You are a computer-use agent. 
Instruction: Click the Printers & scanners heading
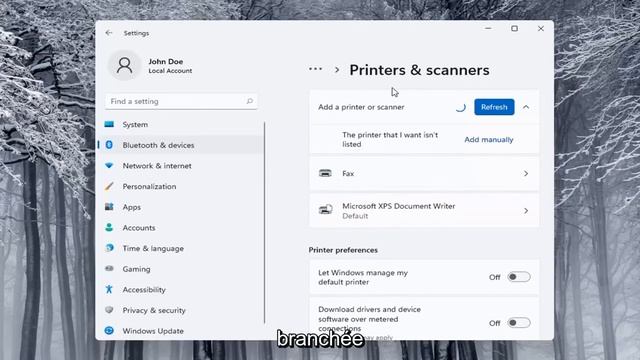(419, 70)
